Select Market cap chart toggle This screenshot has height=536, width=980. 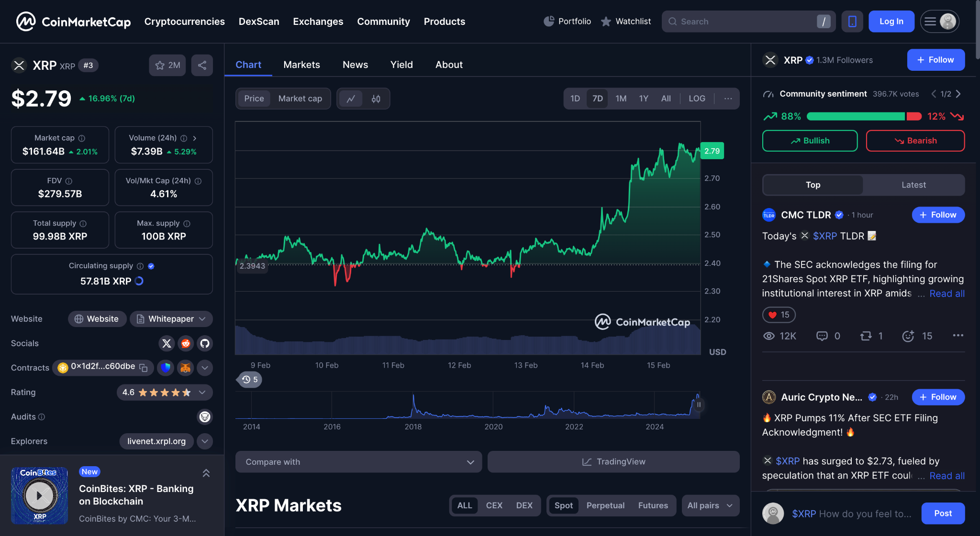300,99
